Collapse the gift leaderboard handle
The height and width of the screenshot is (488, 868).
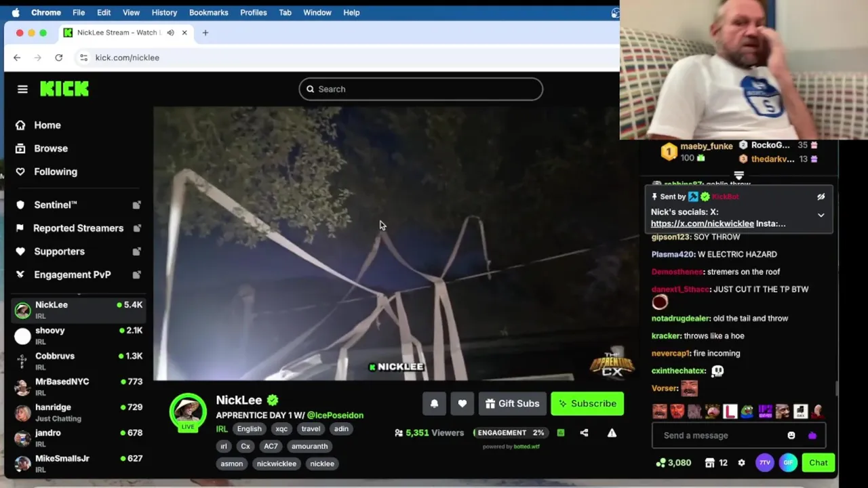739,176
